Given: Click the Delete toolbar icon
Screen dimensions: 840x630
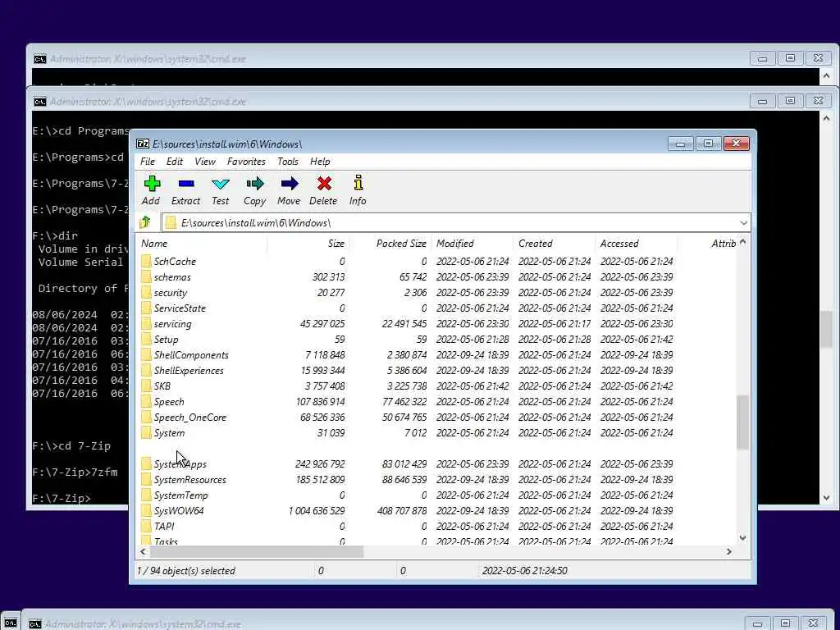Looking at the screenshot, I should click(x=323, y=184).
